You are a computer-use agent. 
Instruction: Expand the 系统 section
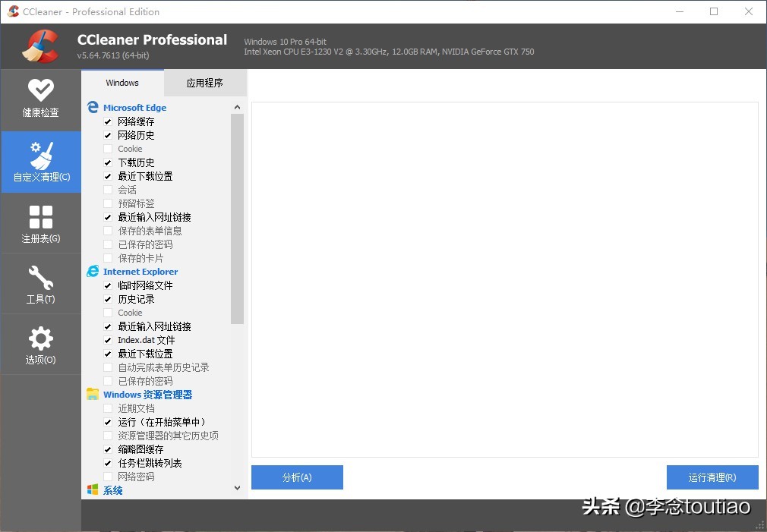(x=112, y=490)
